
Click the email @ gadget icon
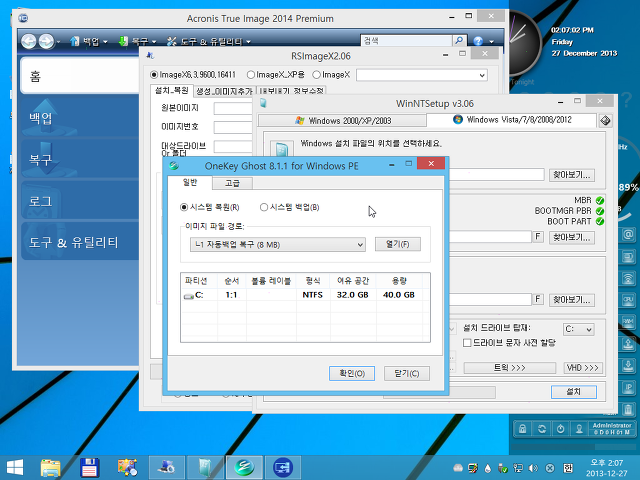[628, 235]
